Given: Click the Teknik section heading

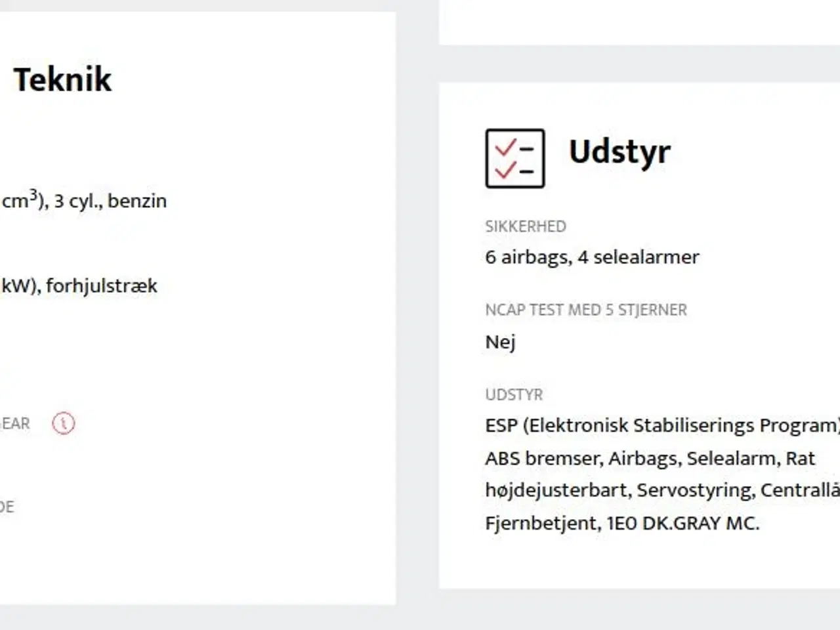Looking at the screenshot, I should 63,79.
